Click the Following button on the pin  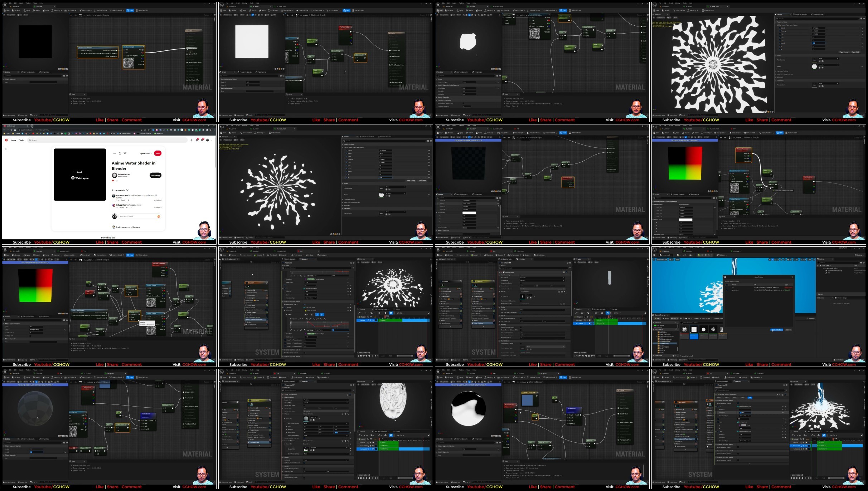click(155, 175)
